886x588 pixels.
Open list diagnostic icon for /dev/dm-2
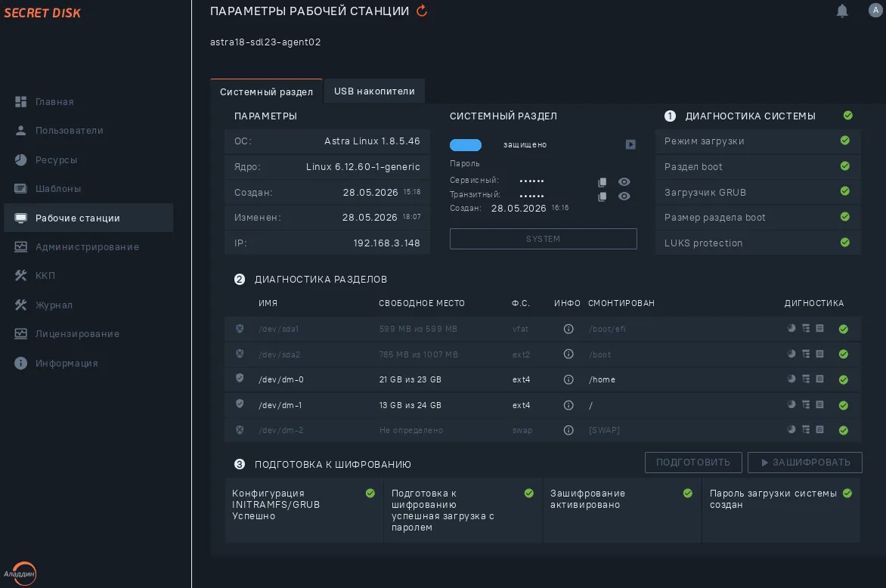[820, 430]
